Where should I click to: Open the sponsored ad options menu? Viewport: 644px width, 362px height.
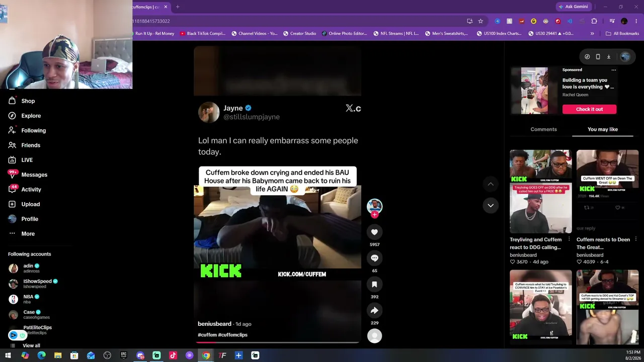[613, 70]
